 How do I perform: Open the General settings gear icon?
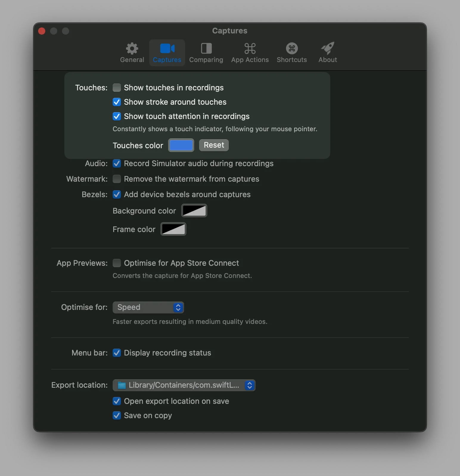click(132, 49)
